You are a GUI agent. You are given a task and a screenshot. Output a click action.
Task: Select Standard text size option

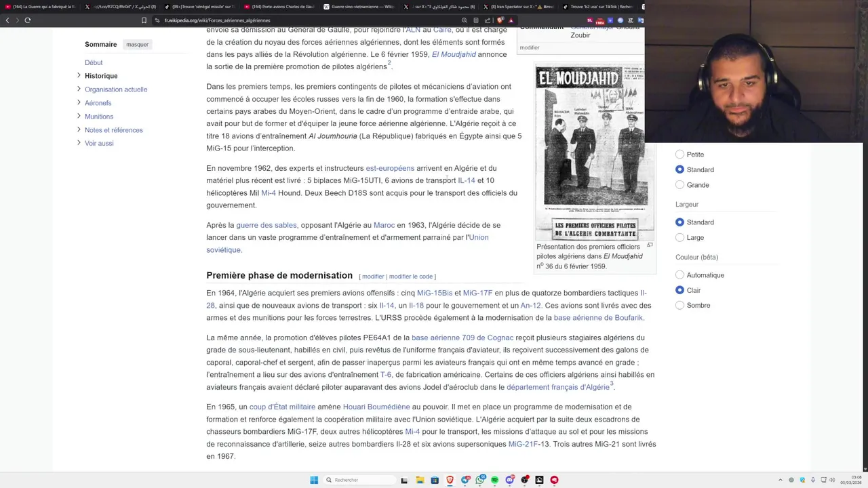click(679, 169)
